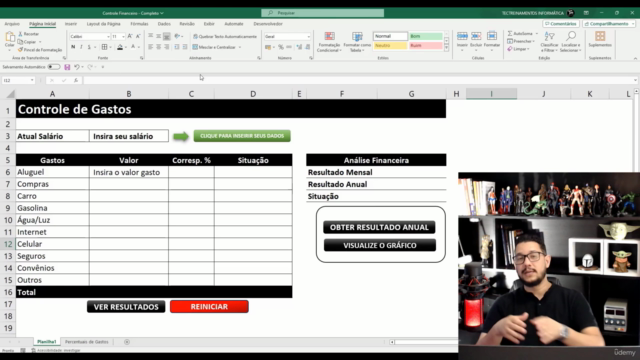Increase font size with the larger A

tap(130, 36)
